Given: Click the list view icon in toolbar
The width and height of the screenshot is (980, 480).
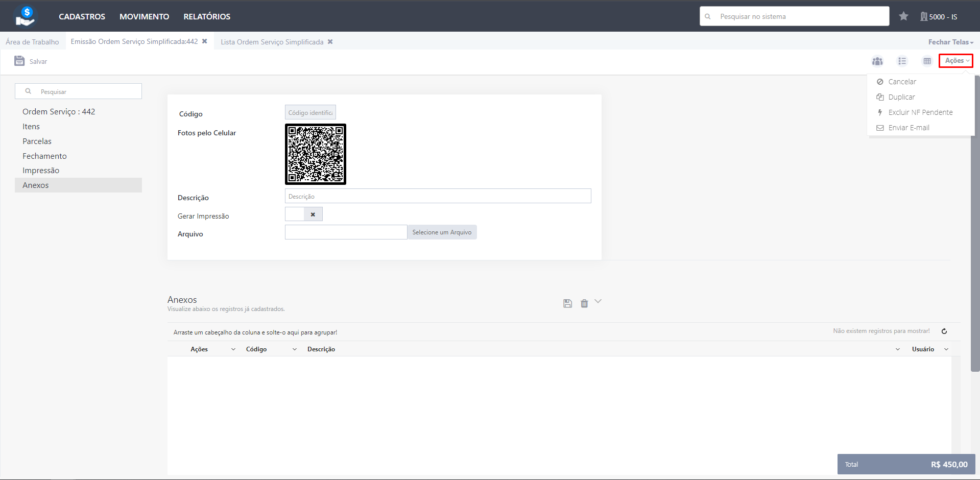Looking at the screenshot, I should tap(902, 61).
